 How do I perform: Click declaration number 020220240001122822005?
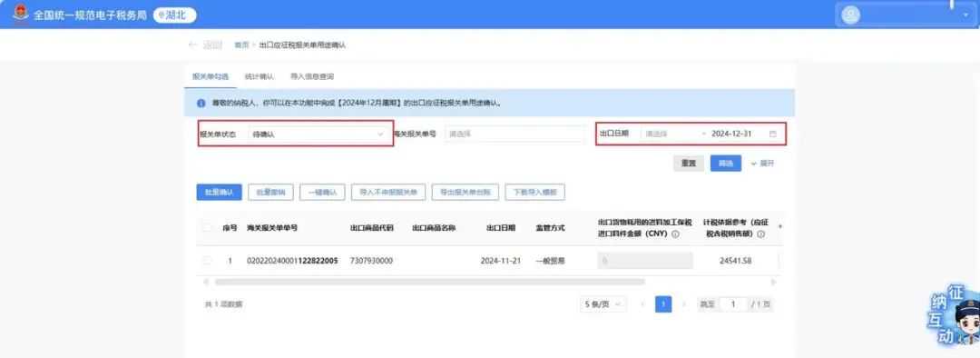click(x=292, y=261)
